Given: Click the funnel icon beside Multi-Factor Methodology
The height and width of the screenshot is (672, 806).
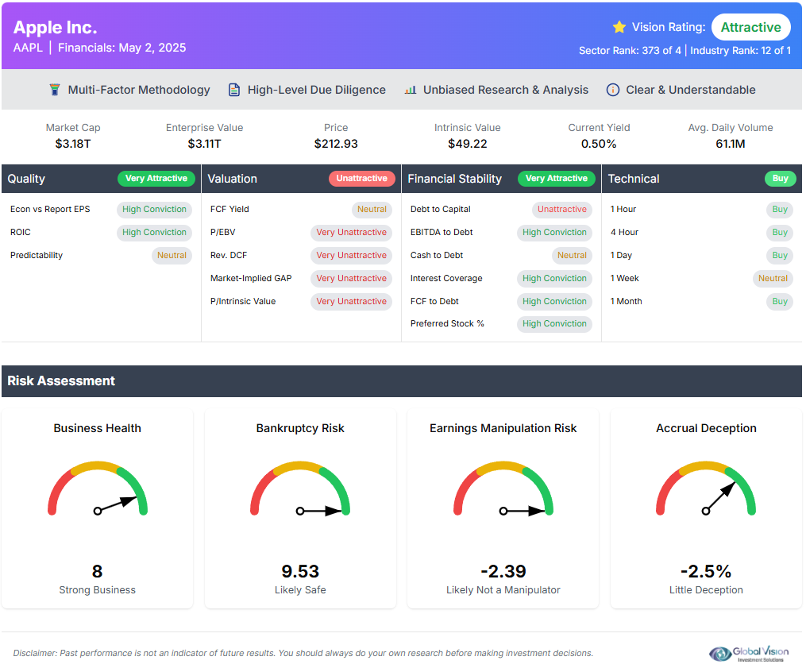Looking at the screenshot, I should pos(55,90).
